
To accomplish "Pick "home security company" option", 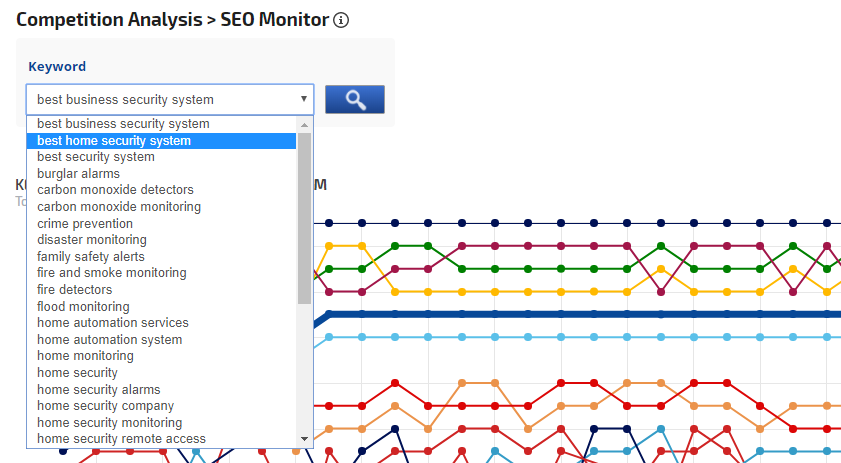I will [105, 406].
